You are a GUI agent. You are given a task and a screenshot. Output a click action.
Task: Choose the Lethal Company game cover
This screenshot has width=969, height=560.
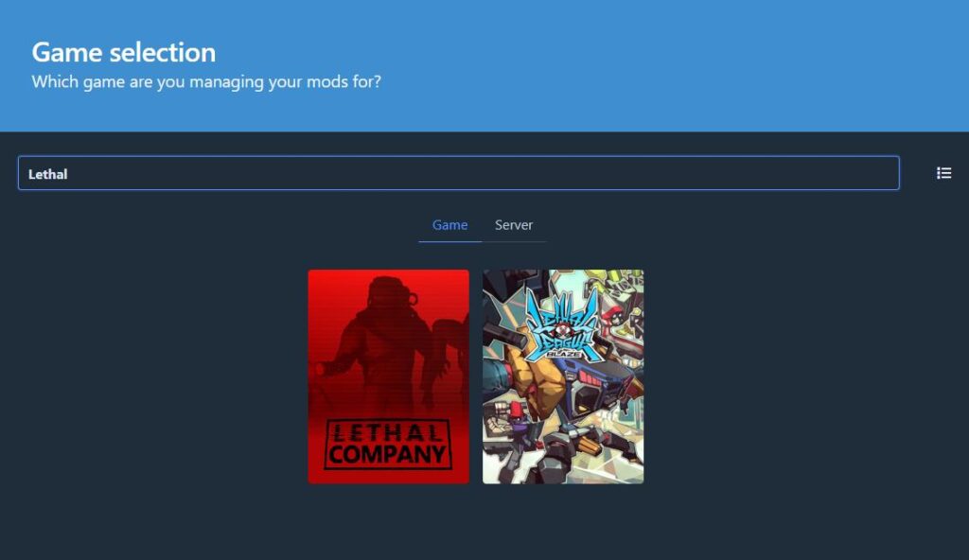click(388, 376)
